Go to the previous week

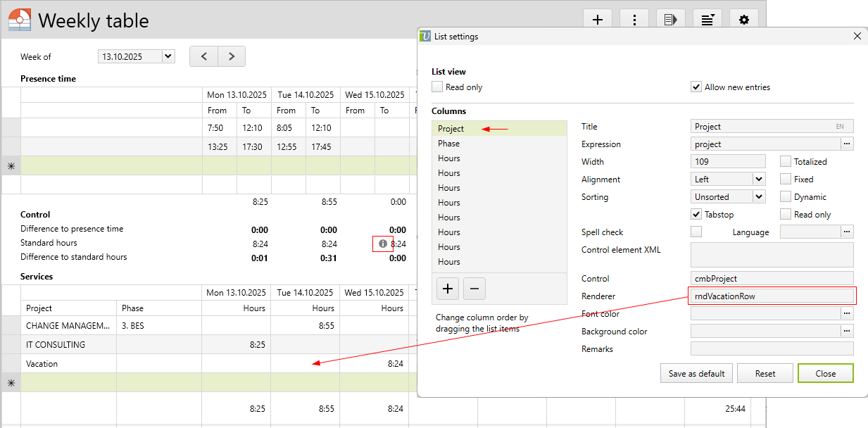204,56
